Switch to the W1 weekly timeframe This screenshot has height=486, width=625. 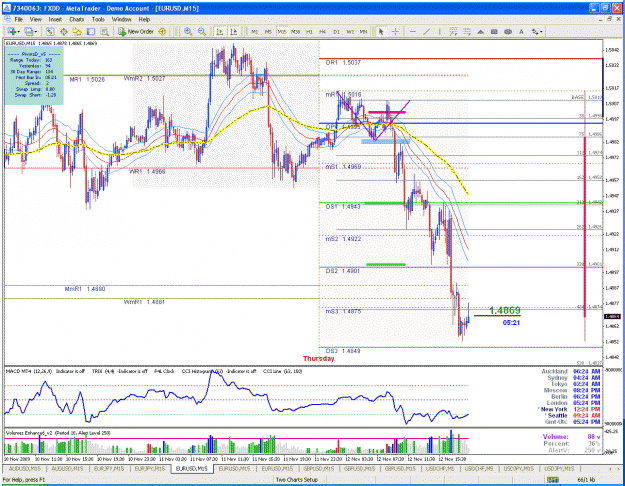click(x=350, y=31)
